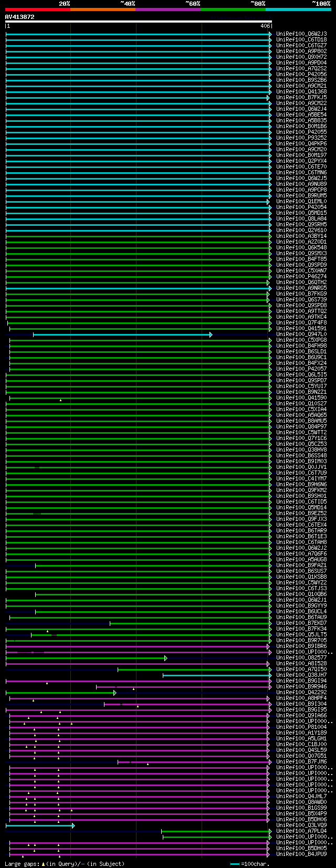Viewport: 336px width, 868px height.
Task: Select hit UniRef100_Q3LVQ9
Action: 301,825
